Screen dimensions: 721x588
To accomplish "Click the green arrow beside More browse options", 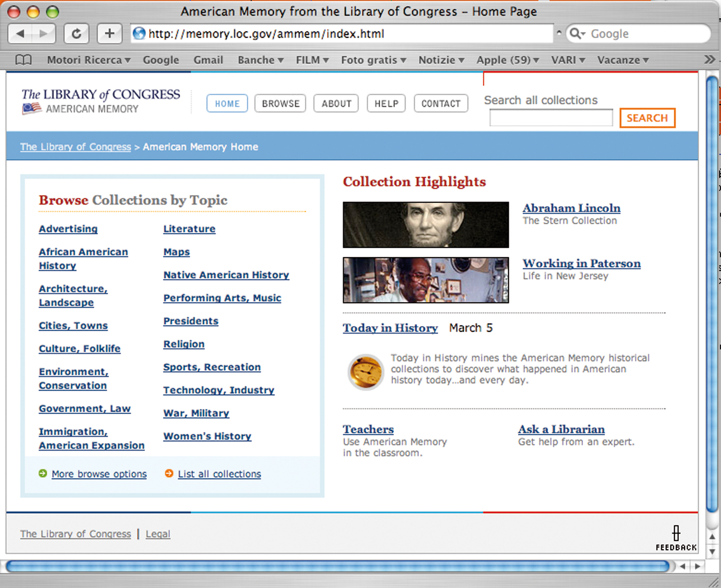I will pos(43,474).
